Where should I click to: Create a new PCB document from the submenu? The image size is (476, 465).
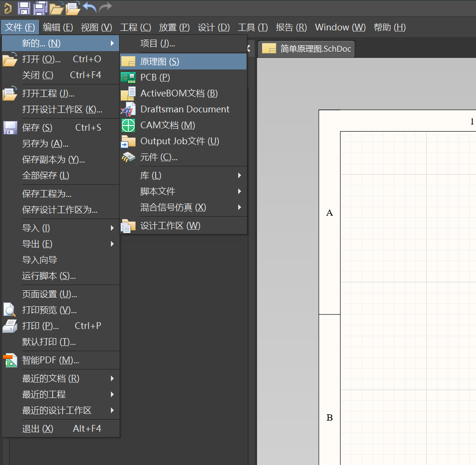155,77
